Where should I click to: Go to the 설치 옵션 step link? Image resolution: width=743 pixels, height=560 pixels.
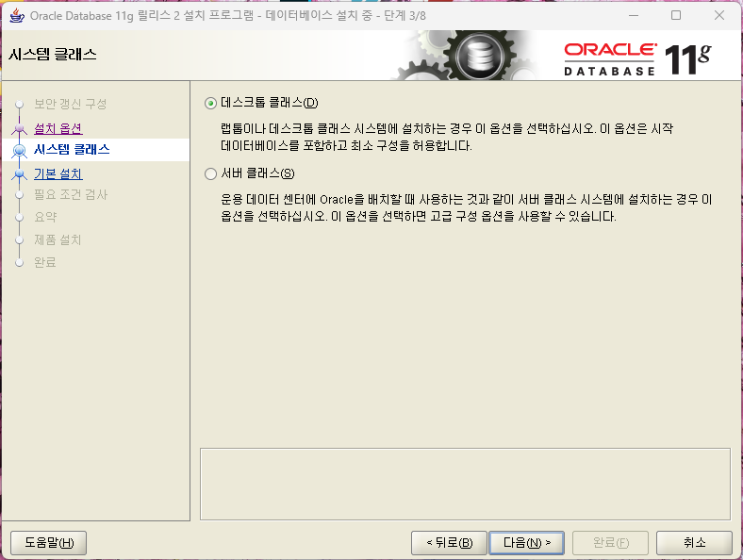click(58, 128)
